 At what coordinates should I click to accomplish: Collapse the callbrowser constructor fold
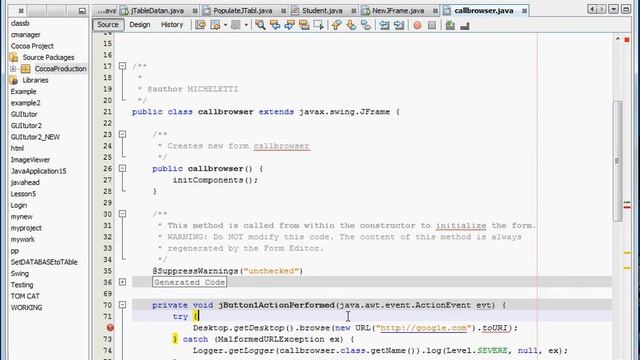click(122, 168)
